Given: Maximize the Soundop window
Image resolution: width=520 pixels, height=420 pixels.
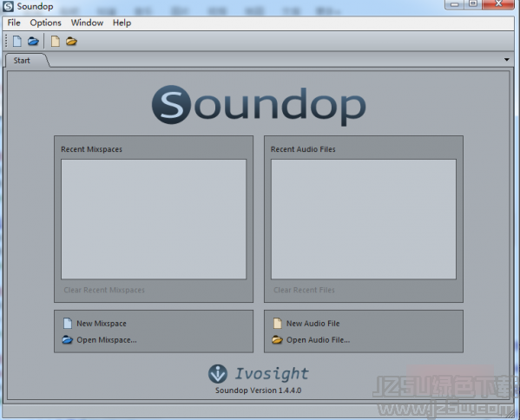Looking at the screenshot, I should click(x=473, y=4).
